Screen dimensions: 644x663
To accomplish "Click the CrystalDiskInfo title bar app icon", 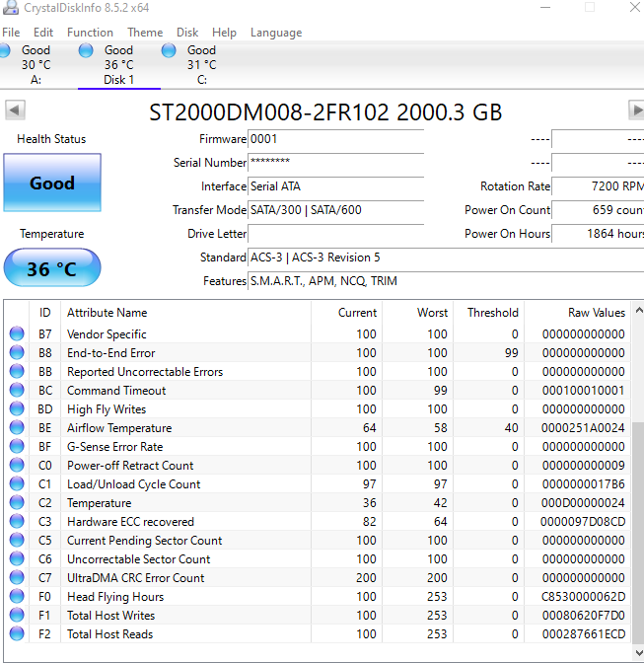I will click(11, 8).
